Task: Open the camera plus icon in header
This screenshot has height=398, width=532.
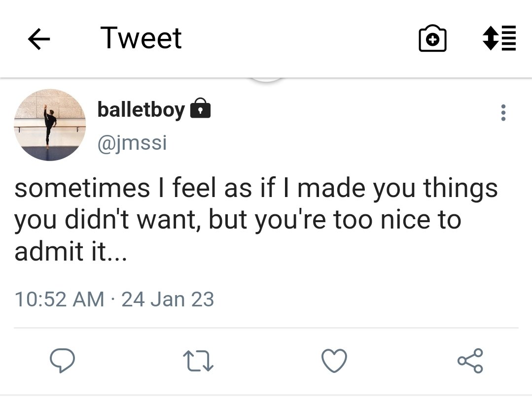Action: click(x=432, y=39)
